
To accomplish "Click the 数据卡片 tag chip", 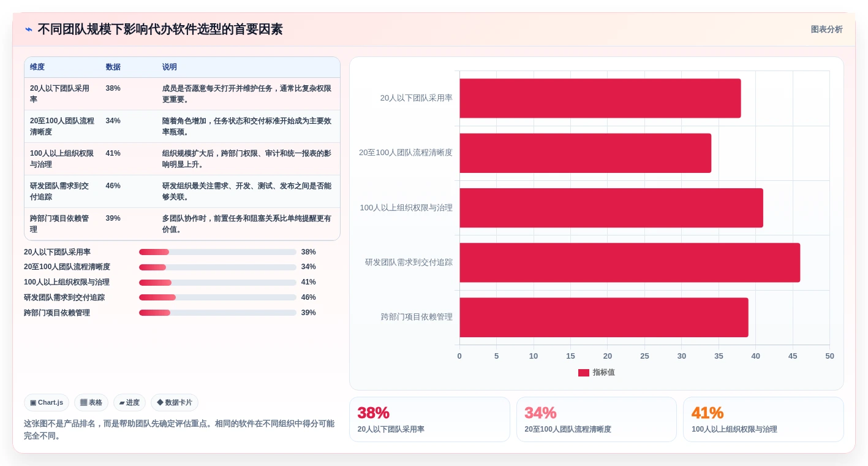I will click(x=175, y=403).
